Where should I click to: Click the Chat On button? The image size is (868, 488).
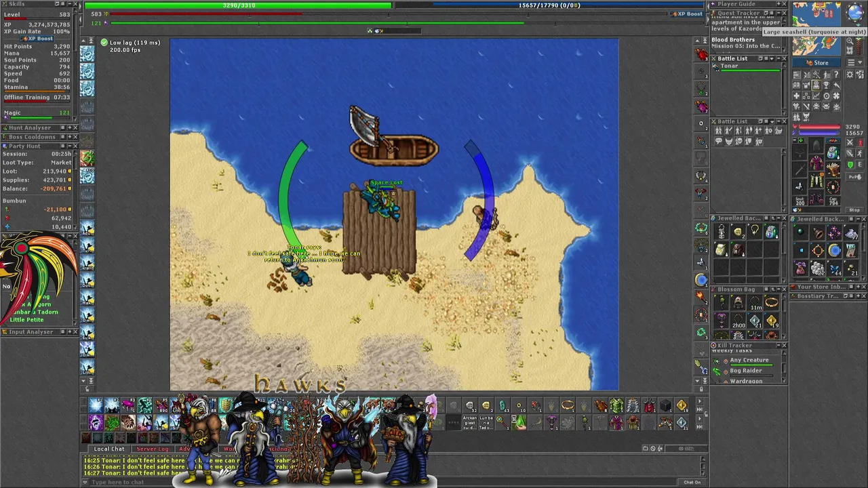692,482
